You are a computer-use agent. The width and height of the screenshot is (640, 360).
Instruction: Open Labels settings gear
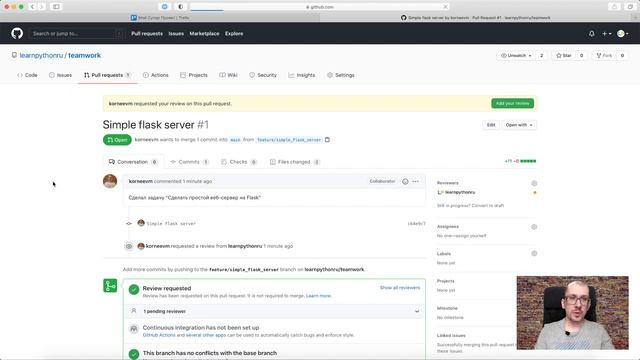(x=534, y=253)
